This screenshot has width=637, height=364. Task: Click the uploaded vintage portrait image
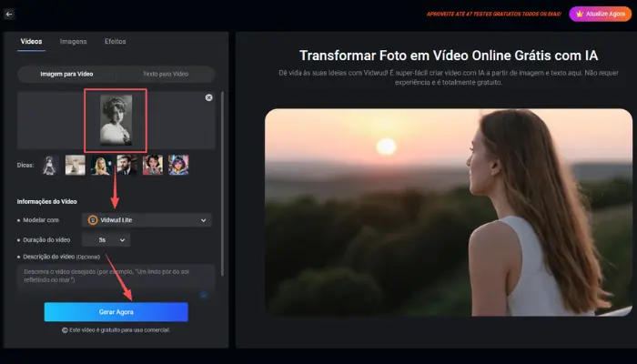116,120
